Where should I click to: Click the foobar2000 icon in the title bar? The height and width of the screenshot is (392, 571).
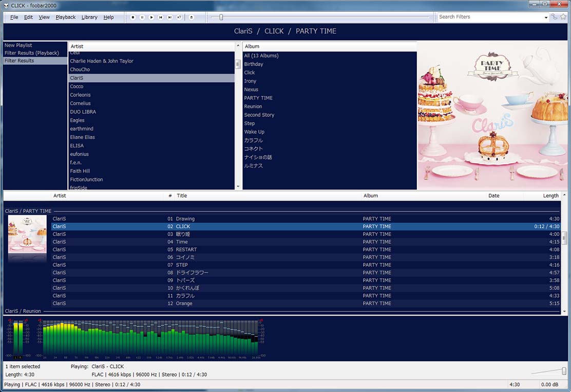6,6
